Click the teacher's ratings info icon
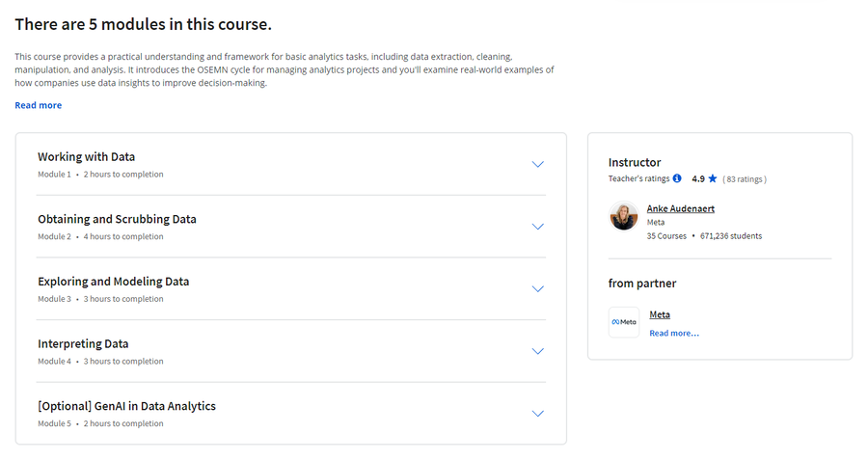868x460 pixels. tap(676, 178)
